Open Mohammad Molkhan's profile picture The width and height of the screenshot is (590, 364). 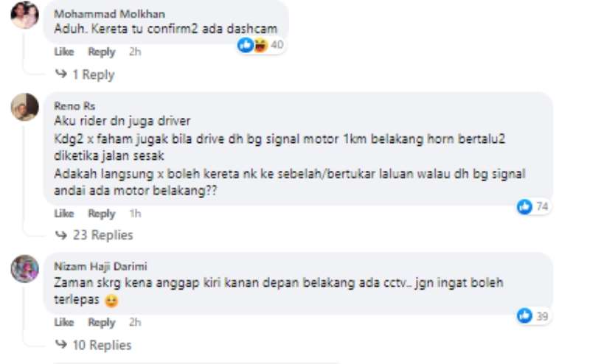coord(24,15)
